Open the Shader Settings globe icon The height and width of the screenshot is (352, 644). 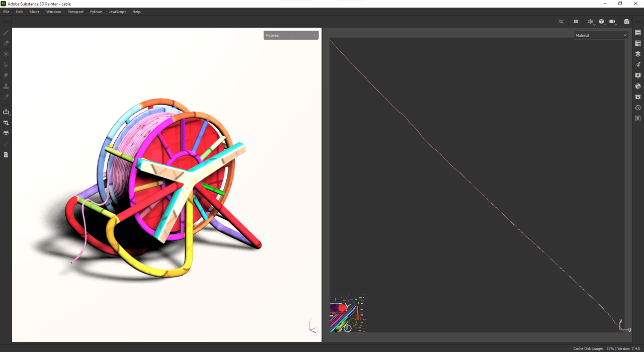638,86
